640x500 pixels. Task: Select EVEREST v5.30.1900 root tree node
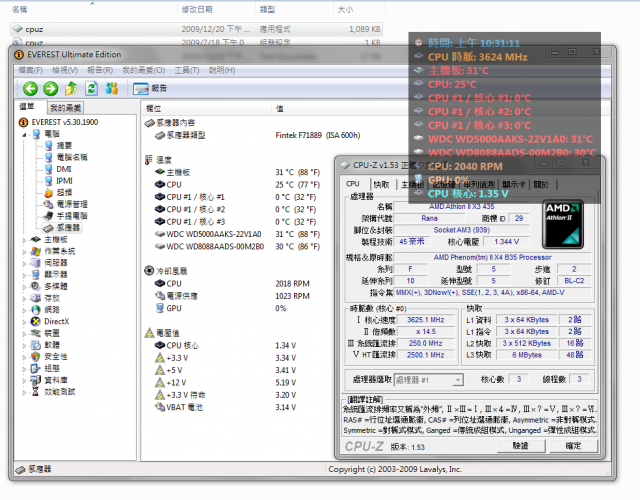click(x=58, y=122)
